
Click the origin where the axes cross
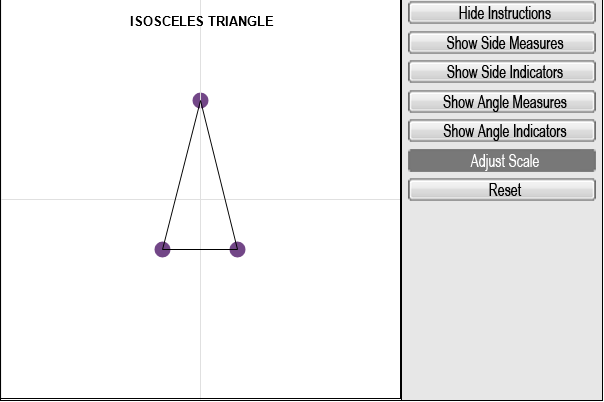(x=200, y=199)
